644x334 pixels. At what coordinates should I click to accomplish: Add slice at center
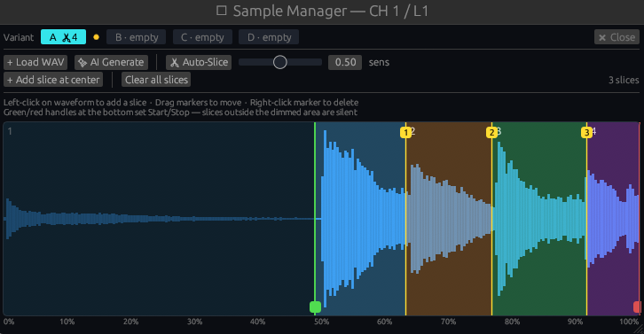point(53,80)
